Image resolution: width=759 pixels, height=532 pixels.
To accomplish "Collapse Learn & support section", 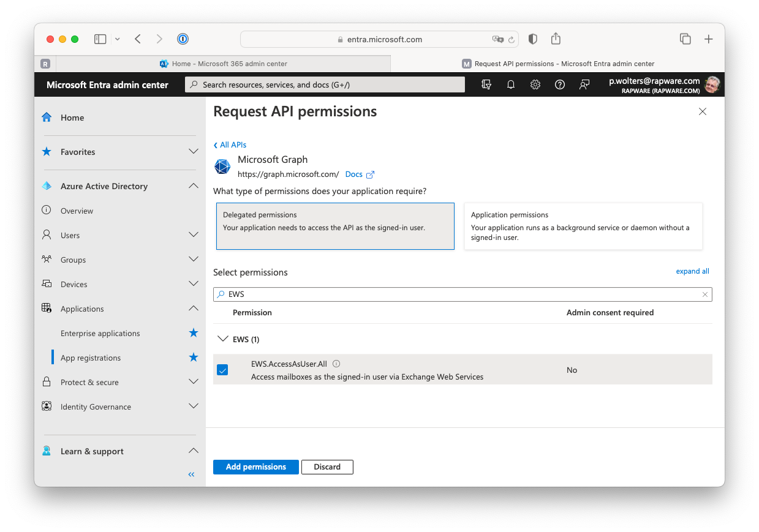I will 194,451.
